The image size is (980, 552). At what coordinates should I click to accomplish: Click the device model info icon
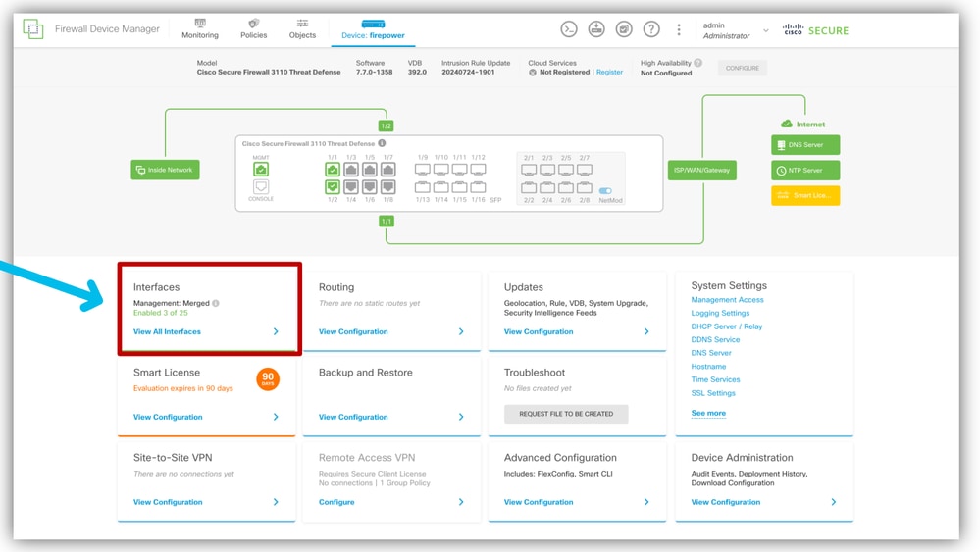pos(382,143)
